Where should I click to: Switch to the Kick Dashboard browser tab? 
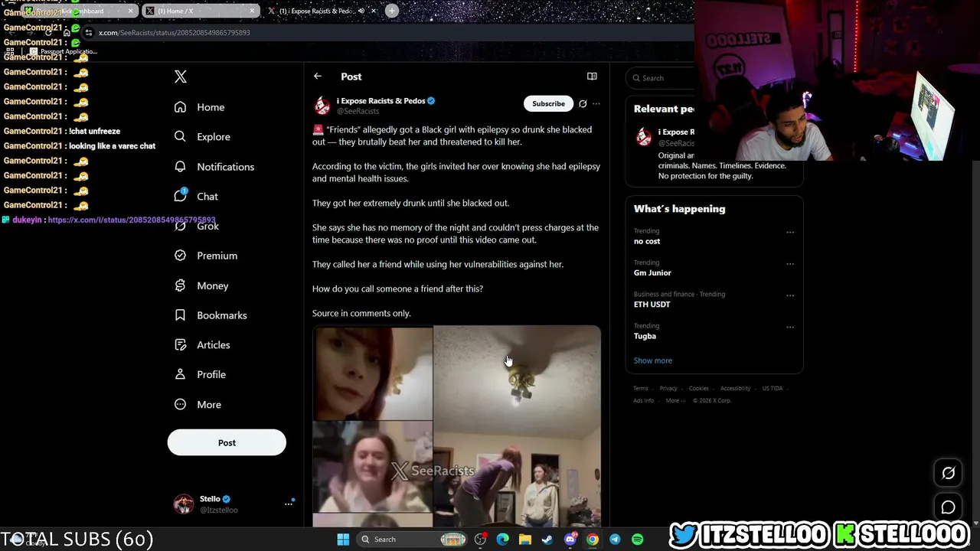[80, 11]
